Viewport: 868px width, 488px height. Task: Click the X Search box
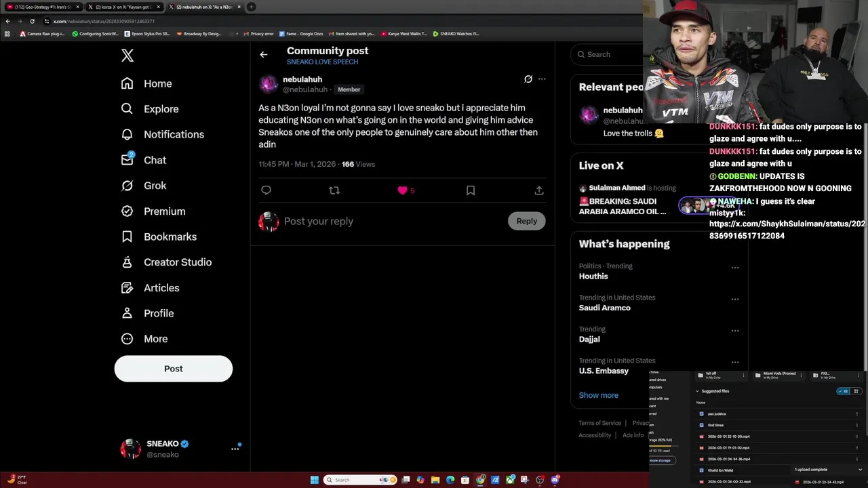tap(608, 54)
